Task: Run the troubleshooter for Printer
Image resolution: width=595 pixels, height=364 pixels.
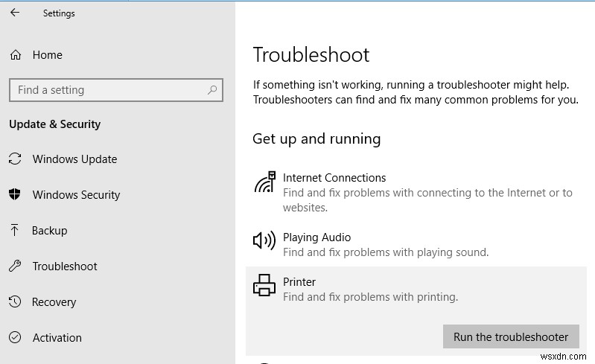Action: click(511, 336)
